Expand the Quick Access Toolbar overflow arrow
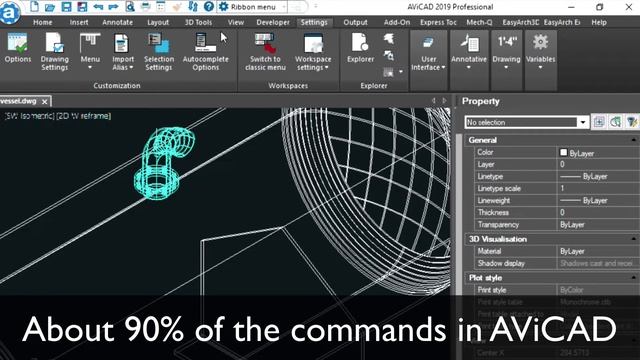The width and height of the screenshot is (640, 360). tap(315, 7)
